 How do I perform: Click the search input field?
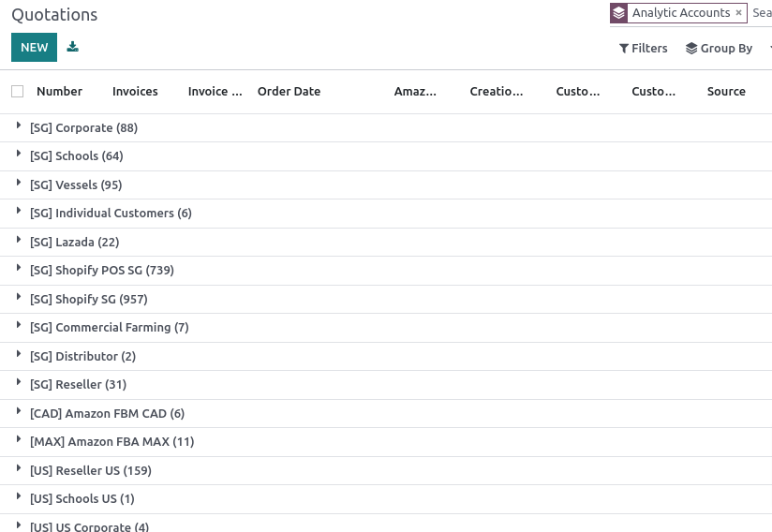(762, 13)
